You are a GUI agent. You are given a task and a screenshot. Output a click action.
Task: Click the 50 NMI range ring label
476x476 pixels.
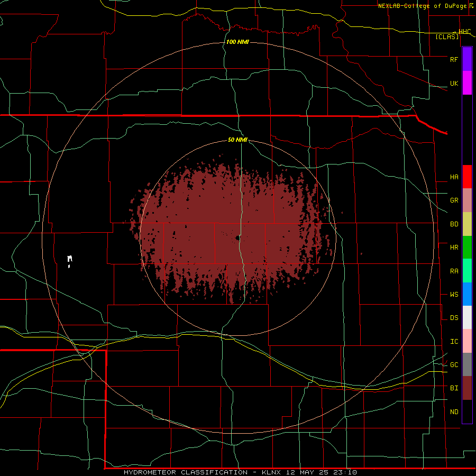[x=237, y=140]
